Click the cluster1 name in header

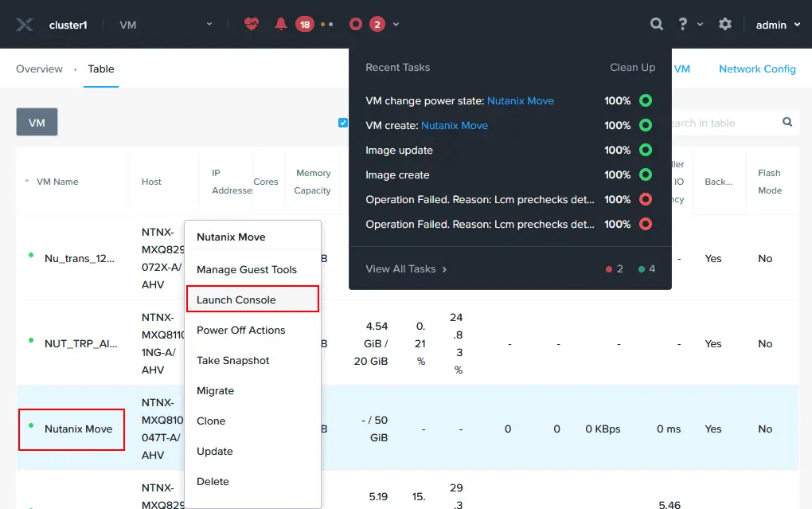coord(68,25)
